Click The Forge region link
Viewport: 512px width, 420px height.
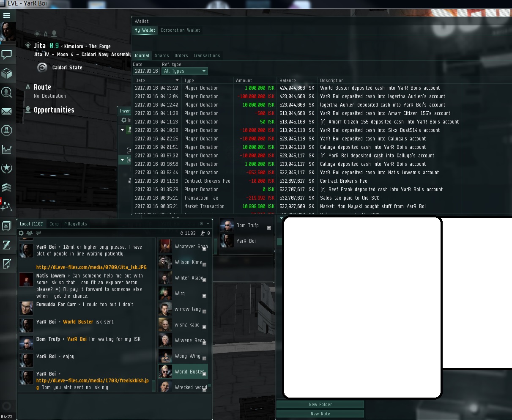coord(100,47)
